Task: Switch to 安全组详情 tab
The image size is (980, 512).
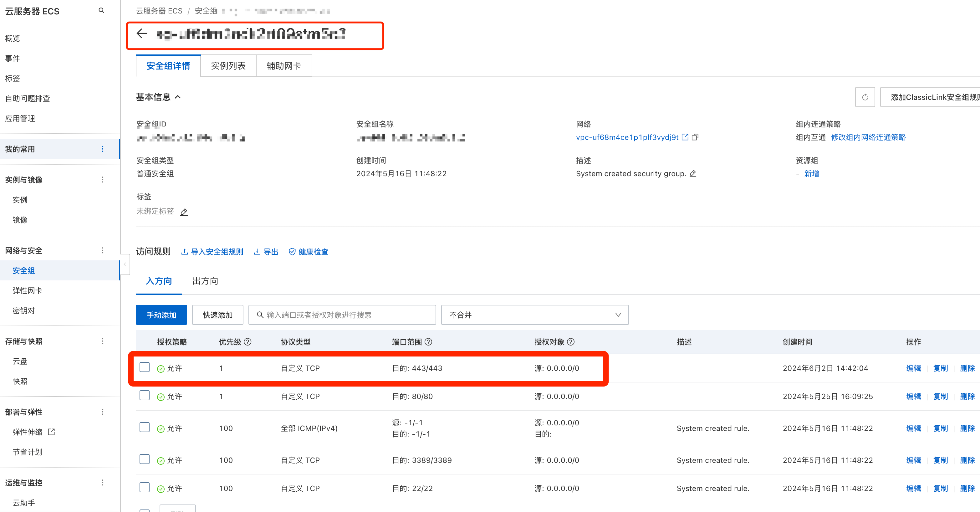Action: coord(168,66)
